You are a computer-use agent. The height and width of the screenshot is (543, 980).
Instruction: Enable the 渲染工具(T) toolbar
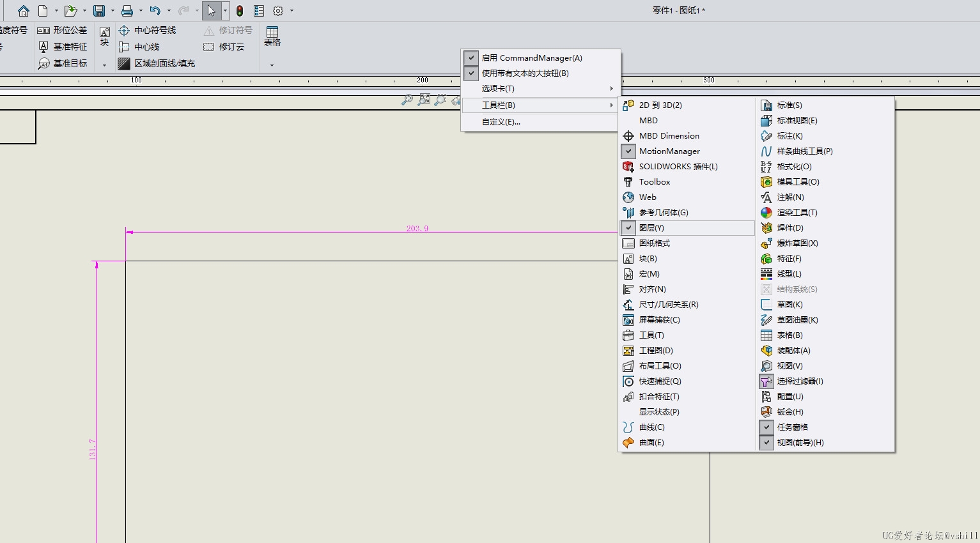(825, 212)
